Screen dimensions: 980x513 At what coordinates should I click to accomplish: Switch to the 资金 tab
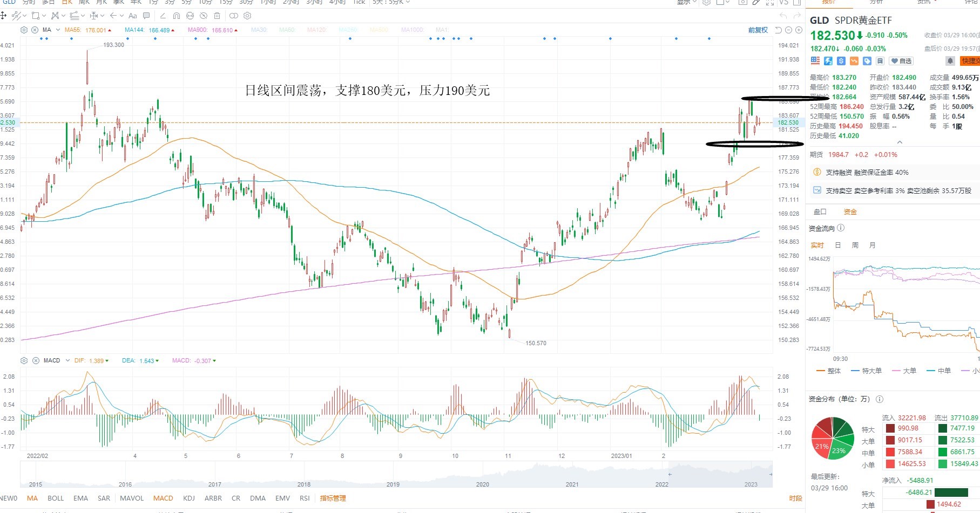(x=850, y=211)
